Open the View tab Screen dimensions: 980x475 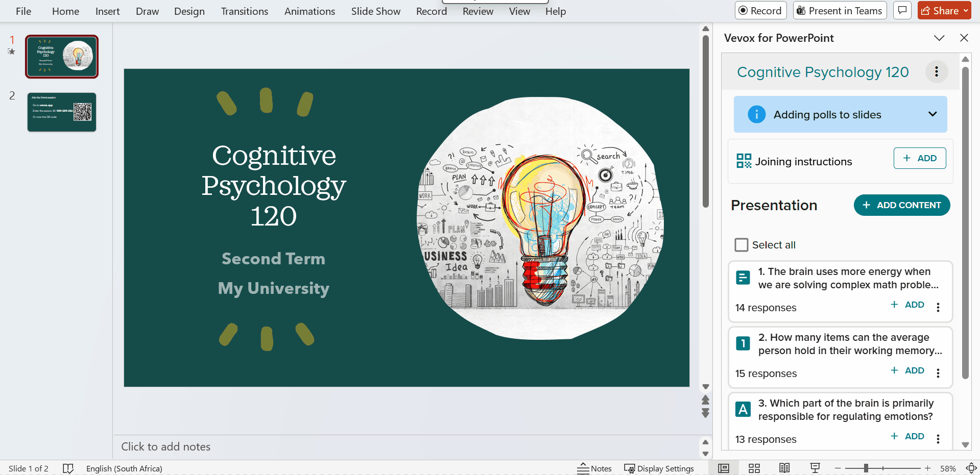click(x=519, y=11)
